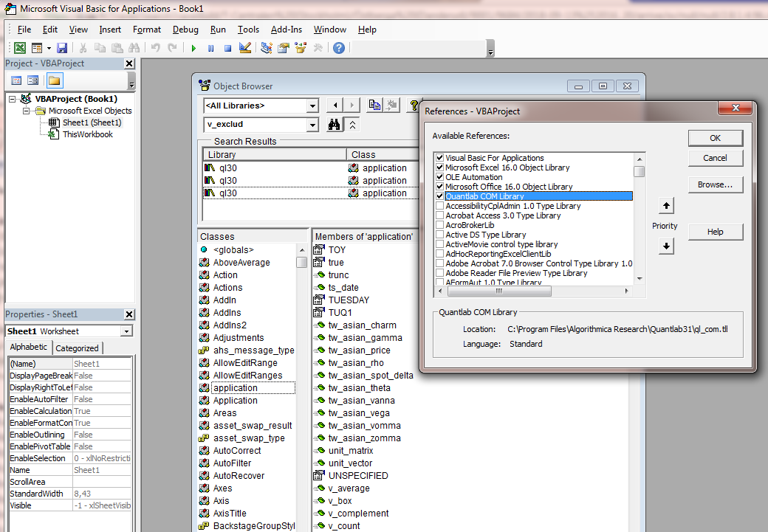Open Project Explorer toolbar icon
Screen dimensions: 768x532
tap(267, 47)
